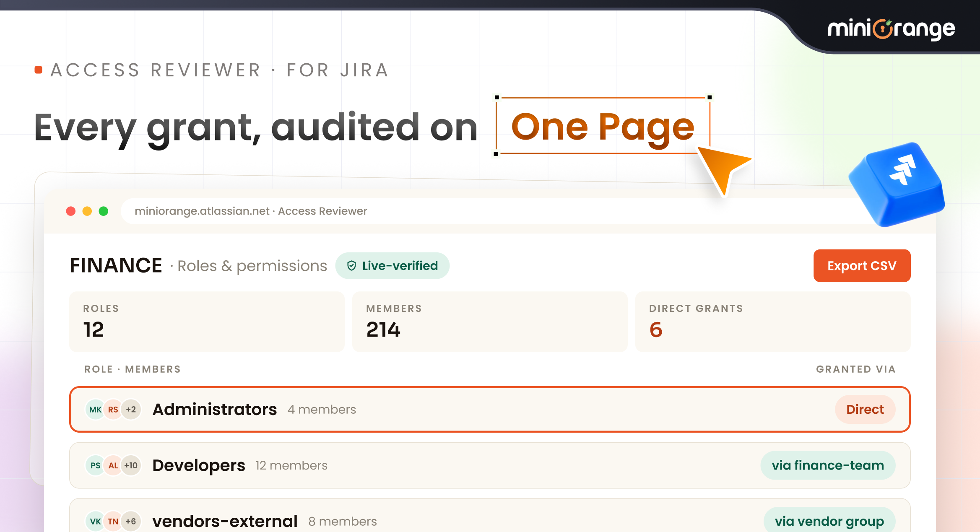Open the ROLES 12 stat card

coord(207,322)
